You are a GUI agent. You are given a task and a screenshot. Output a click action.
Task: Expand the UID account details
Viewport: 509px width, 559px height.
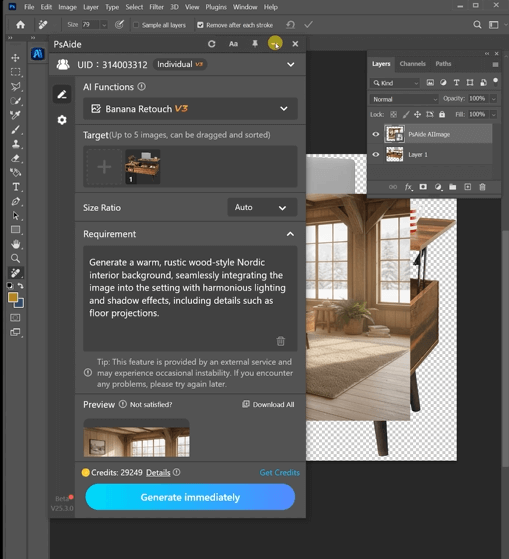point(291,65)
